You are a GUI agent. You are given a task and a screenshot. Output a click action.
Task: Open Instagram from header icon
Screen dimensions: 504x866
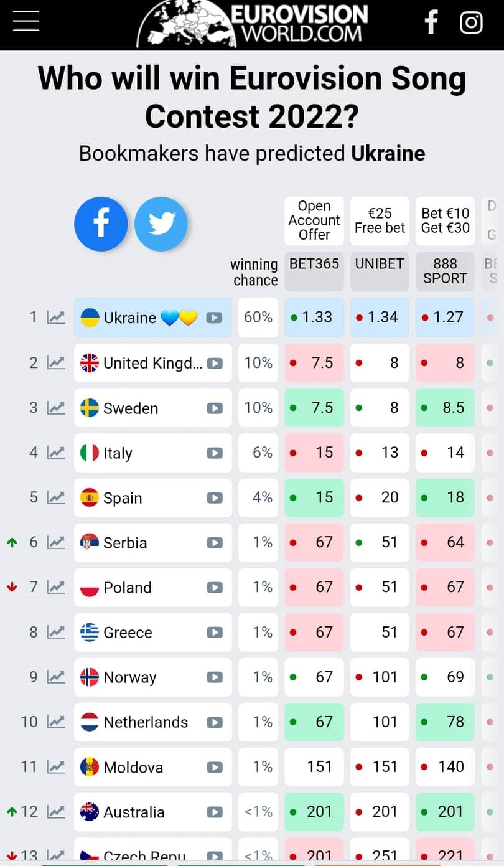point(471,22)
